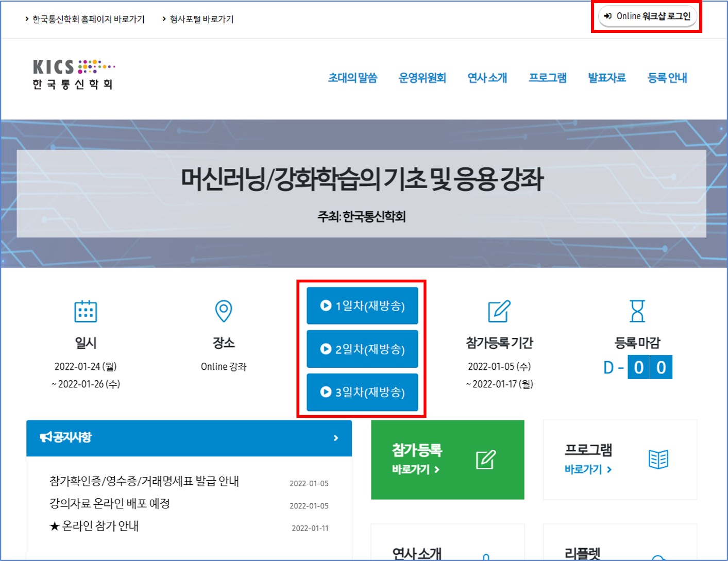Click the pencil edit icon above 참가등록 기간
The width and height of the screenshot is (728, 561).
tap(499, 311)
